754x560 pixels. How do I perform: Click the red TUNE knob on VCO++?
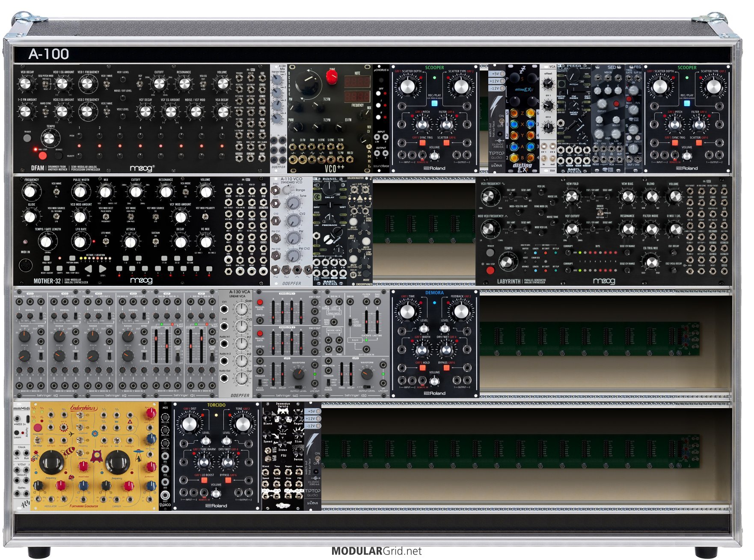pos(332,77)
